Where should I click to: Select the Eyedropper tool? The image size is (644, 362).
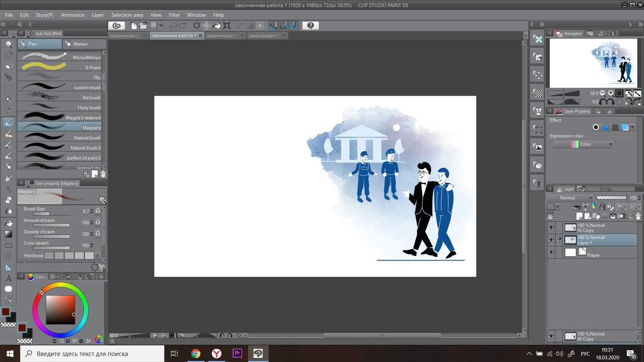pos(8,111)
